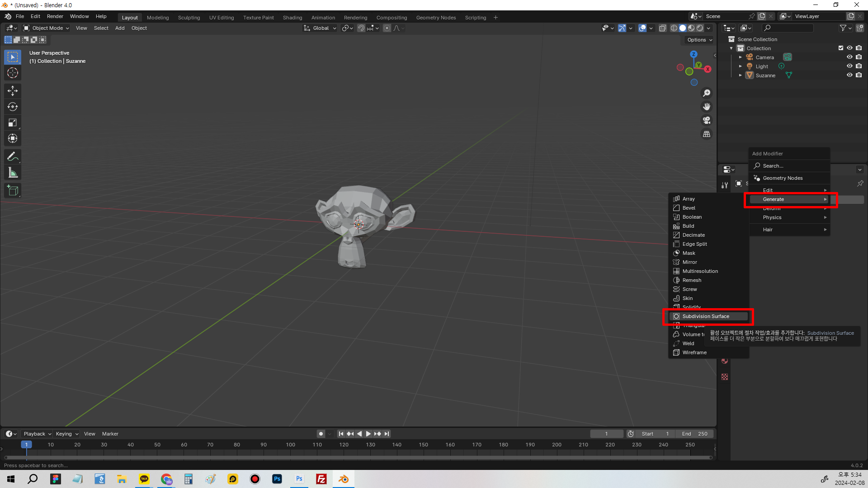Hide Camera in viewport via eye icon
The height and width of the screenshot is (488, 868).
(x=849, y=57)
